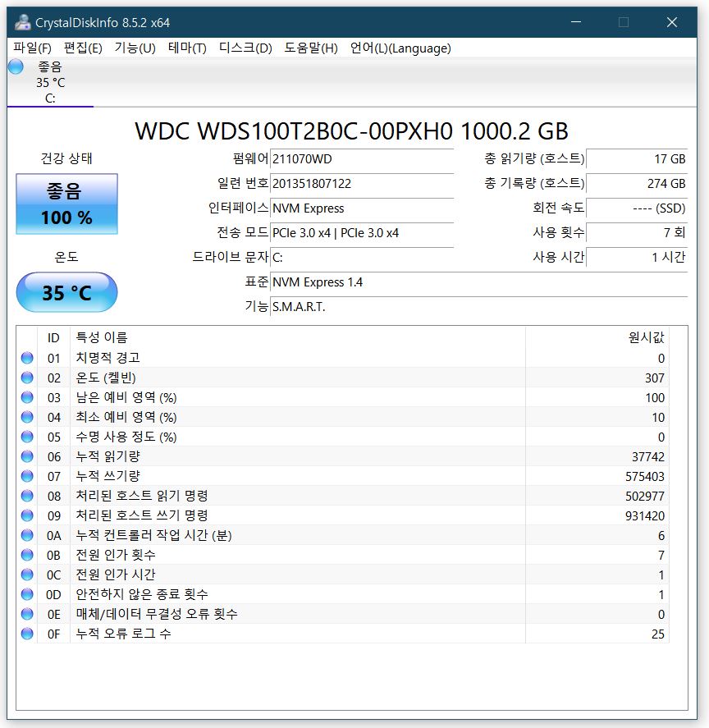This screenshot has width=709, height=728.
Task: Select the 남은 예비 영역 (%) attribute name
Action: (126, 397)
